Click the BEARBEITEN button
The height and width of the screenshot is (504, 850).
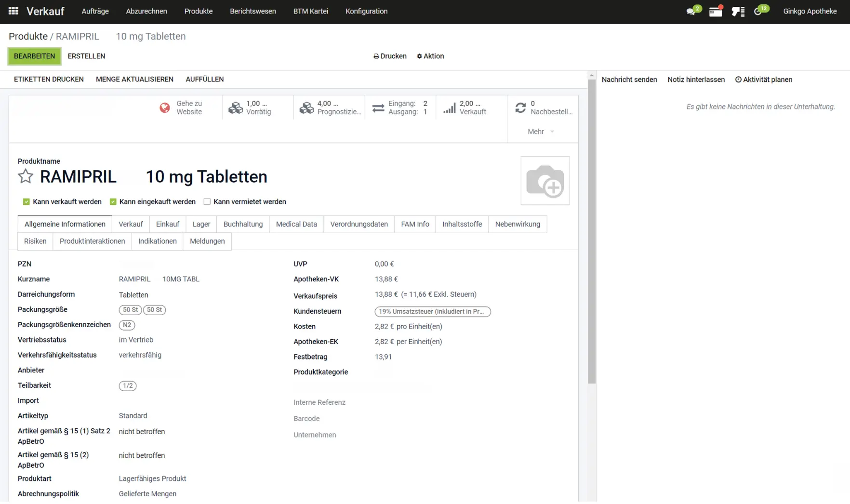(34, 56)
